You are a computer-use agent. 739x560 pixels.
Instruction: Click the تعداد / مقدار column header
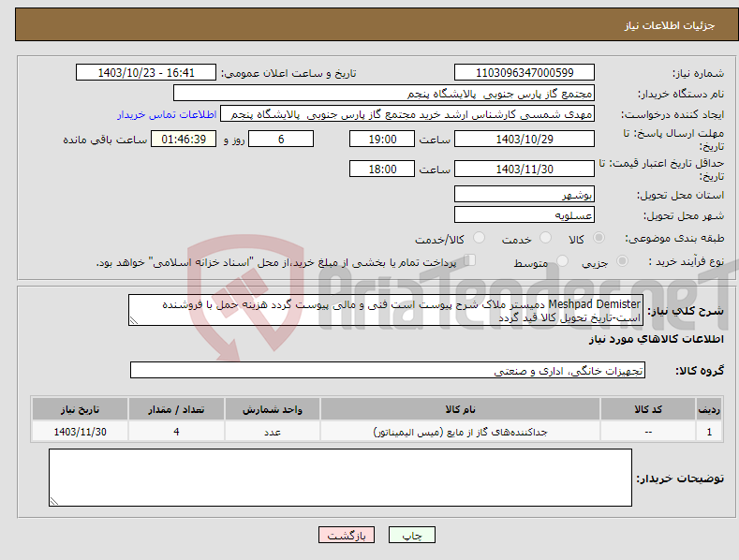(x=176, y=409)
